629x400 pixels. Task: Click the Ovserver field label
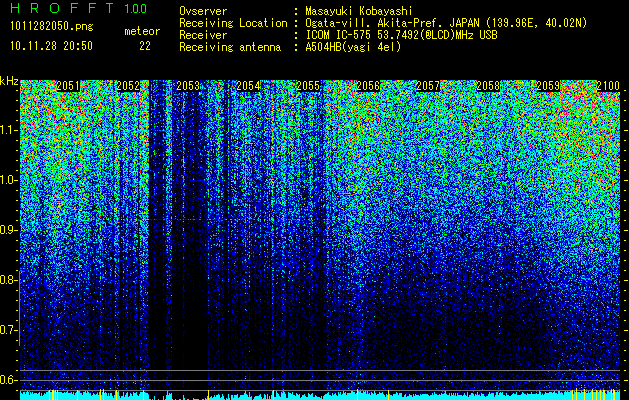click(x=203, y=11)
